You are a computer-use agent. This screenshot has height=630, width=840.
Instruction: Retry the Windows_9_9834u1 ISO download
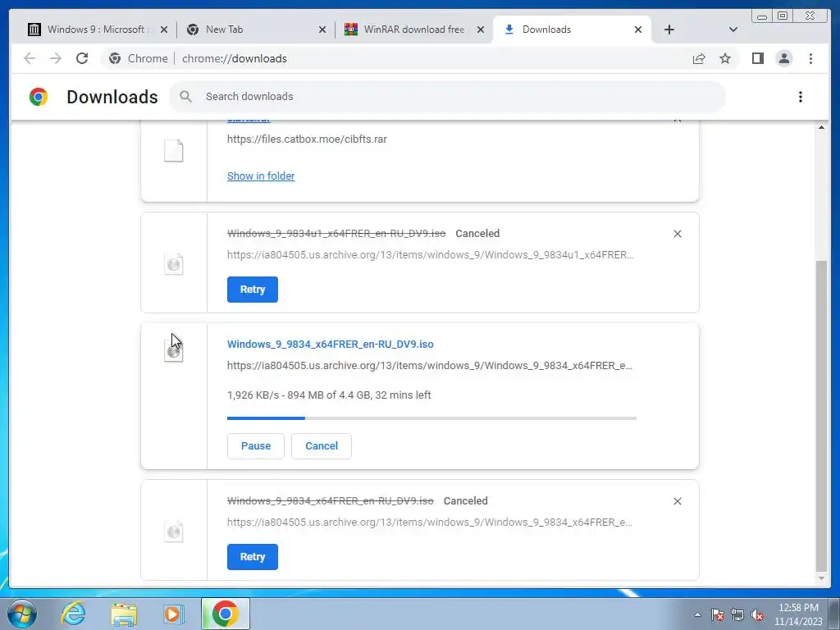[x=253, y=290]
